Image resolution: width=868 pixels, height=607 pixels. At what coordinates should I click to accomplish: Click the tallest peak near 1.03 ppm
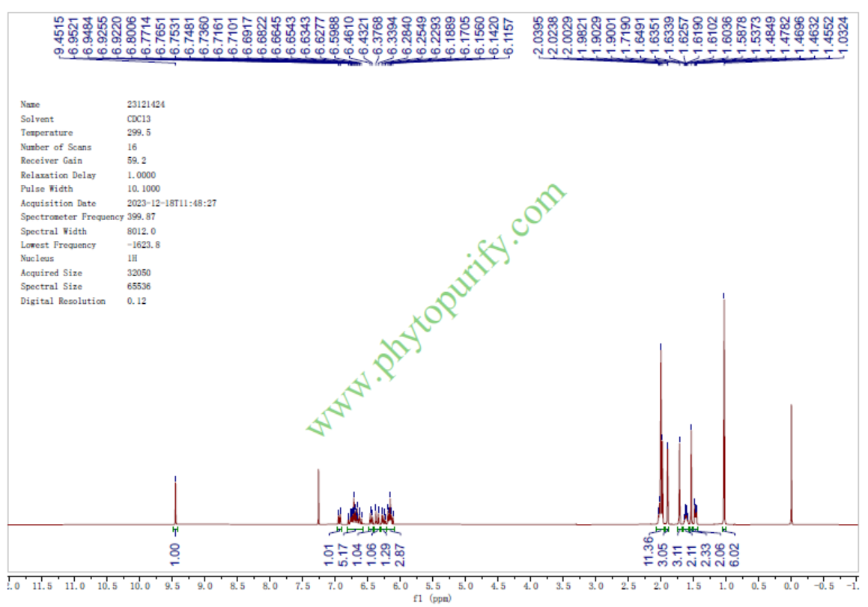[x=723, y=412]
